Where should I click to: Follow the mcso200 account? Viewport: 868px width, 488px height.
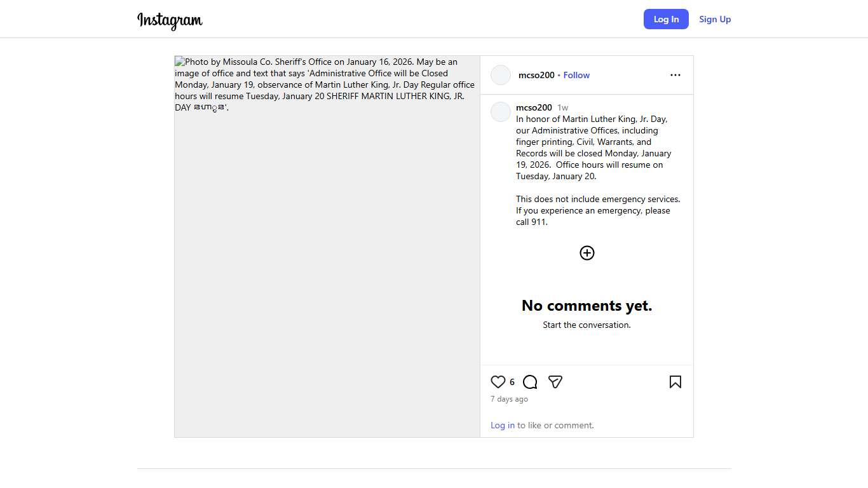pos(576,75)
